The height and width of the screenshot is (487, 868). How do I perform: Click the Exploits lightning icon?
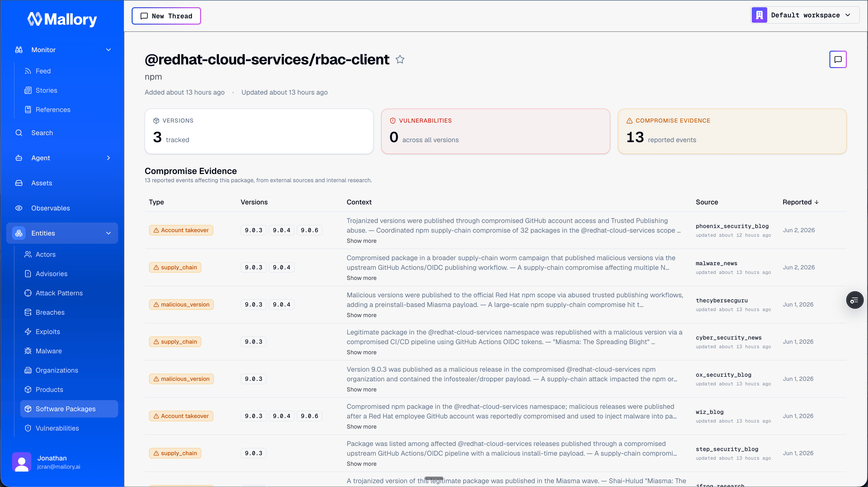click(28, 332)
